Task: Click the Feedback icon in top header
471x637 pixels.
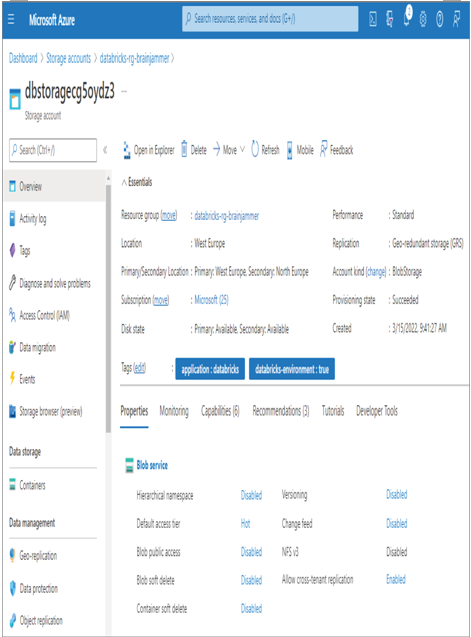Action: coord(456,19)
